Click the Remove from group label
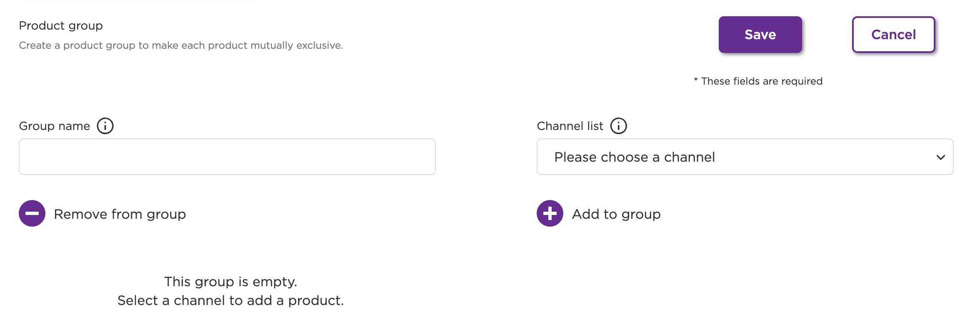This screenshot has height=315, width=980. (120, 214)
